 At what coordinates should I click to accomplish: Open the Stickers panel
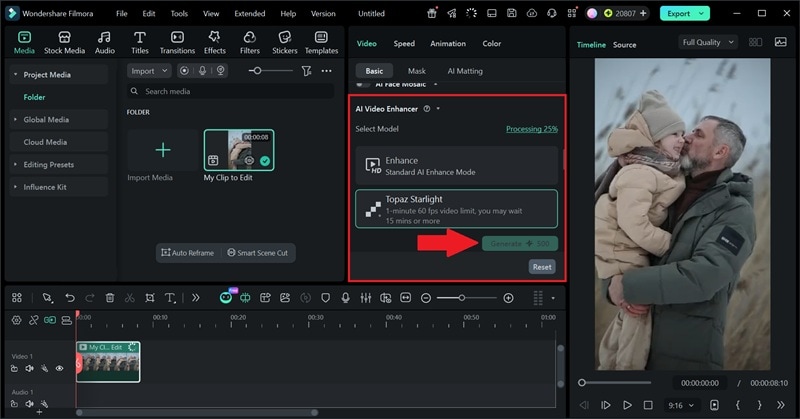tap(285, 42)
